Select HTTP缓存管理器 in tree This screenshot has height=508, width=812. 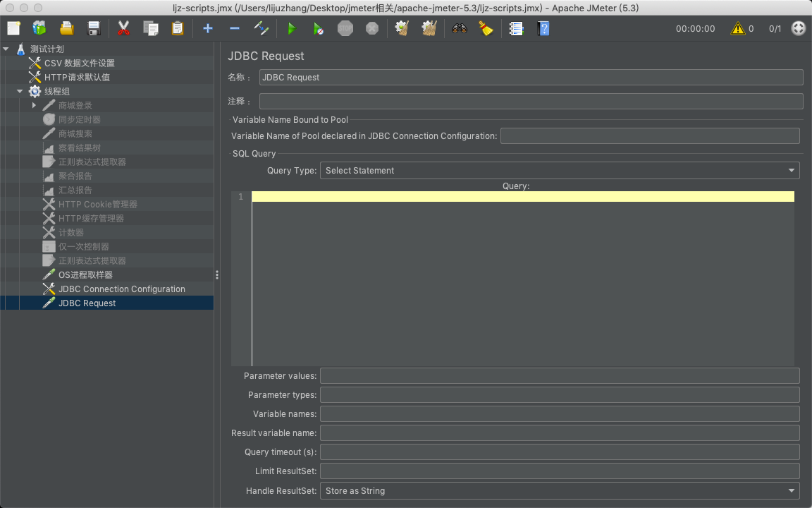91,218
